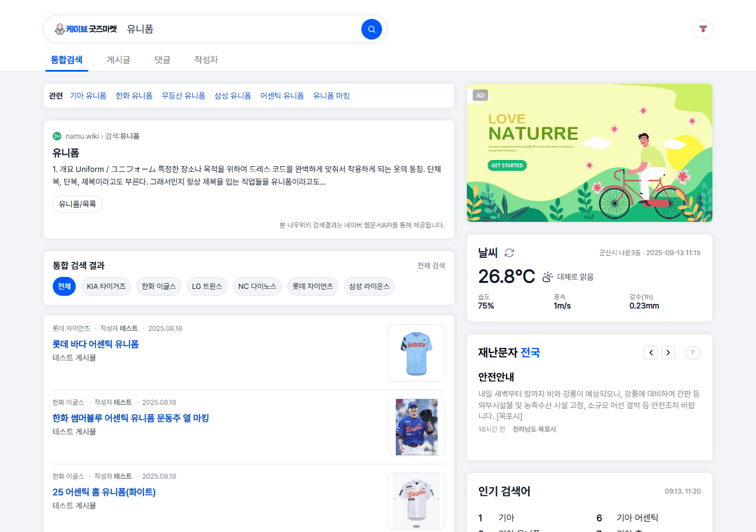Open the white Eagles jersey thumbnail
Image resolution: width=756 pixels, height=532 pixels.
[416, 501]
